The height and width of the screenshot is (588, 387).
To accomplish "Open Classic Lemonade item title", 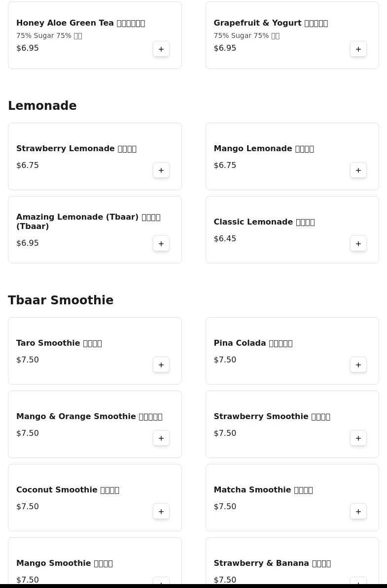I will (264, 222).
